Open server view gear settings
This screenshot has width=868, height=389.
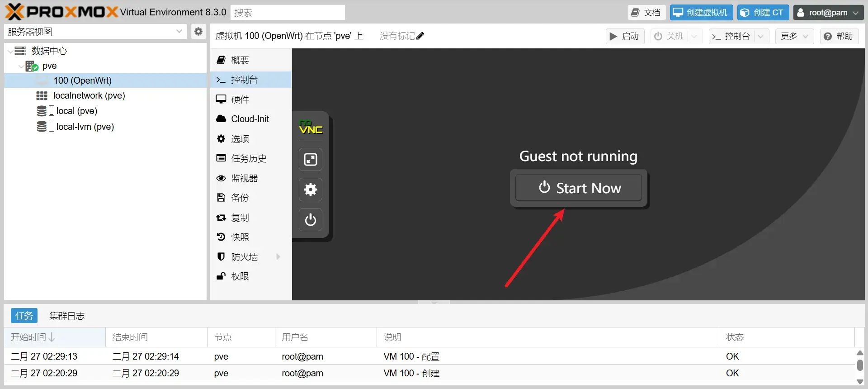pyautogui.click(x=198, y=32)
